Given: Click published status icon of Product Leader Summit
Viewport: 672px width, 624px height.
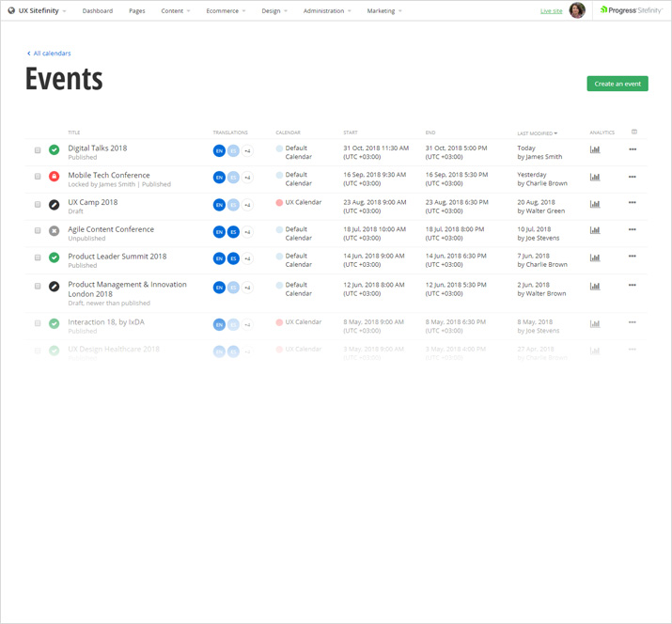Looking at the screenshot, I should tap(54, 257).
